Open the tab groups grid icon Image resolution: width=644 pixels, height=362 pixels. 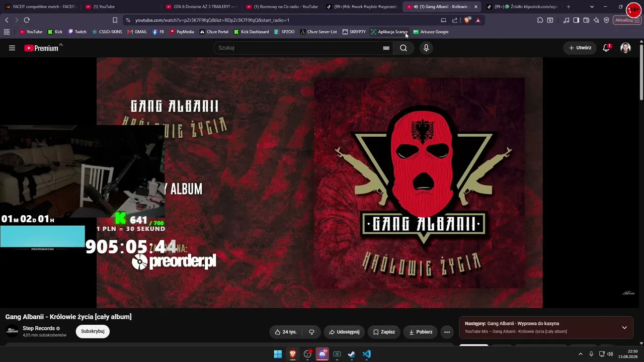(x=7, y=32)
